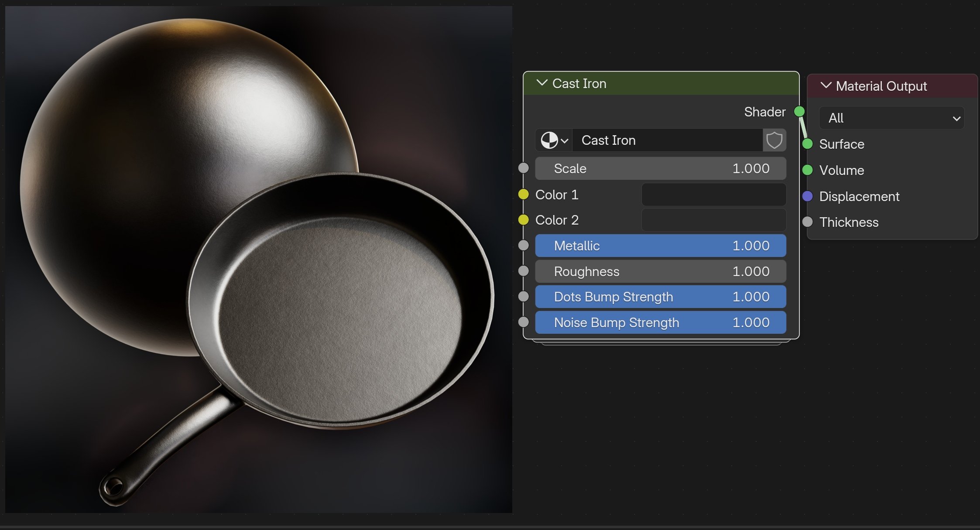Click the Color 1 input socket

coord(523,195)
